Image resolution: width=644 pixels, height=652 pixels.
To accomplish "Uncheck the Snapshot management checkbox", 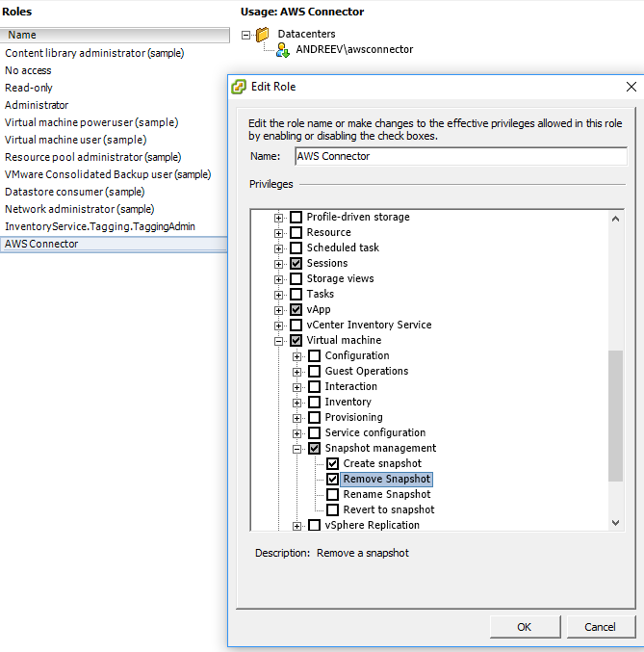I will pos(315,448).
